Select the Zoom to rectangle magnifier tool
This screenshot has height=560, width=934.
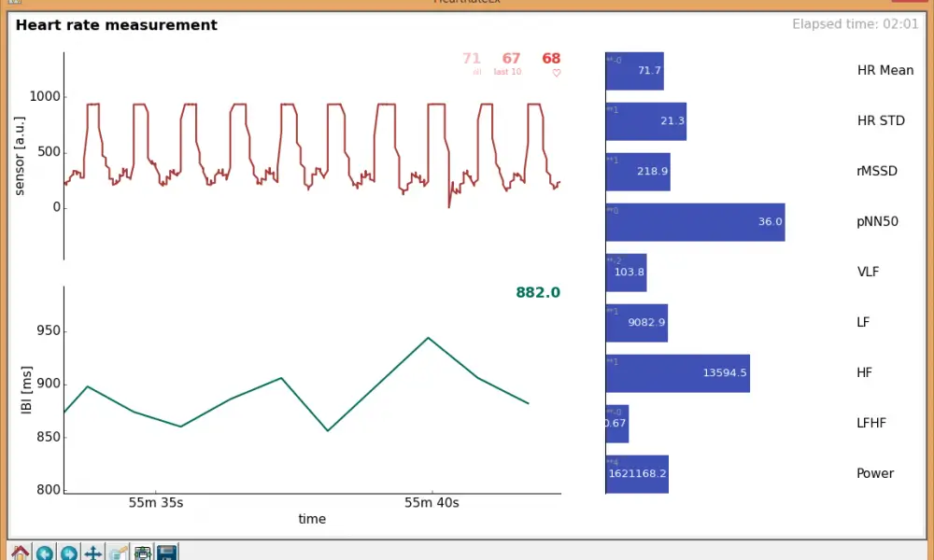(x=118, y=553)
